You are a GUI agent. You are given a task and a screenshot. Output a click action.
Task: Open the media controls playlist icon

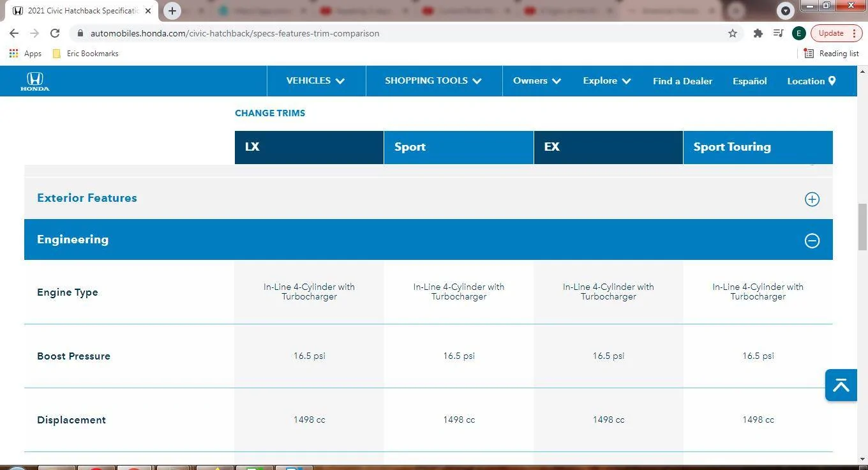click(x=779, y=33)
